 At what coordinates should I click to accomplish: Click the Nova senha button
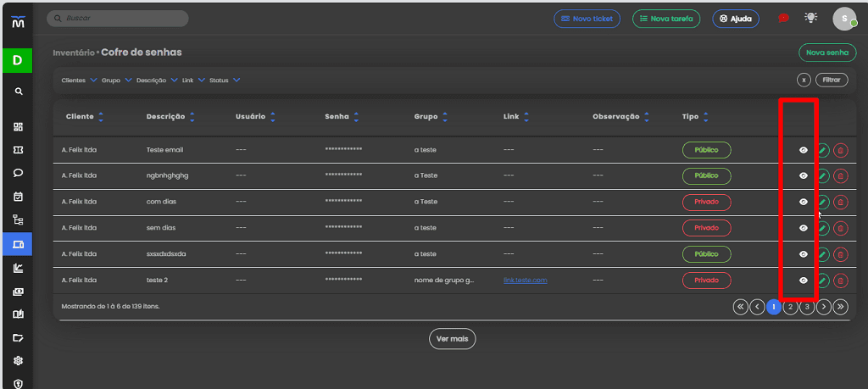827,53
